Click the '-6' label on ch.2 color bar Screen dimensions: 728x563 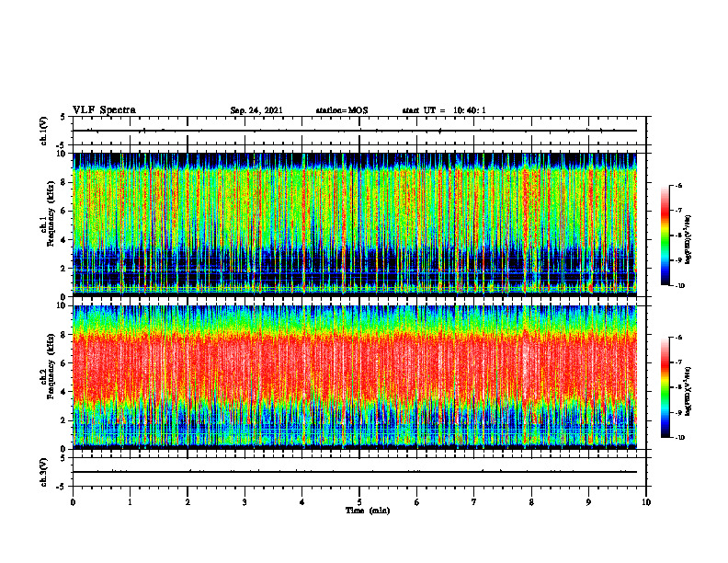[x=678, y=338]
